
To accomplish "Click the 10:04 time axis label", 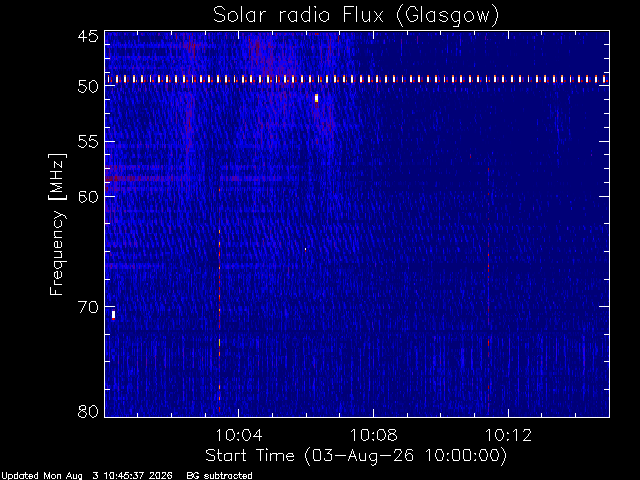I will coord(239,436).
